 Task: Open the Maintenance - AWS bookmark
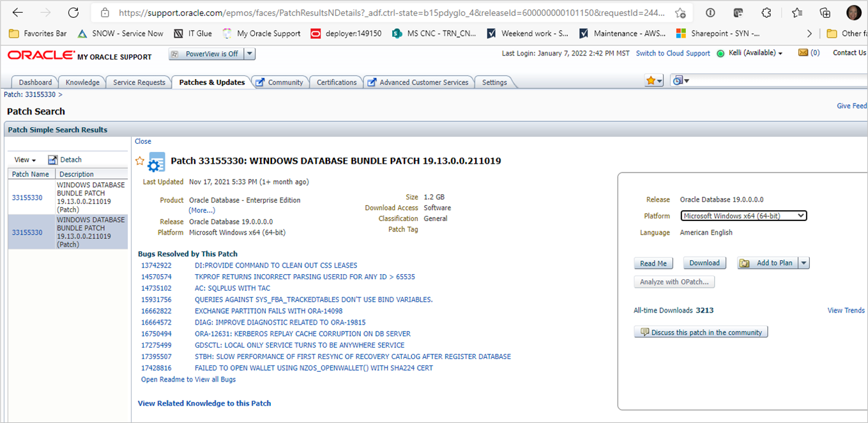point(622,33)
